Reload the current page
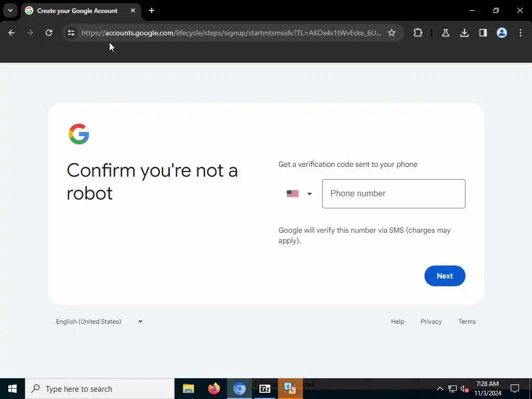The height and width of the screenshot is (399, 532). pos(49,33)
